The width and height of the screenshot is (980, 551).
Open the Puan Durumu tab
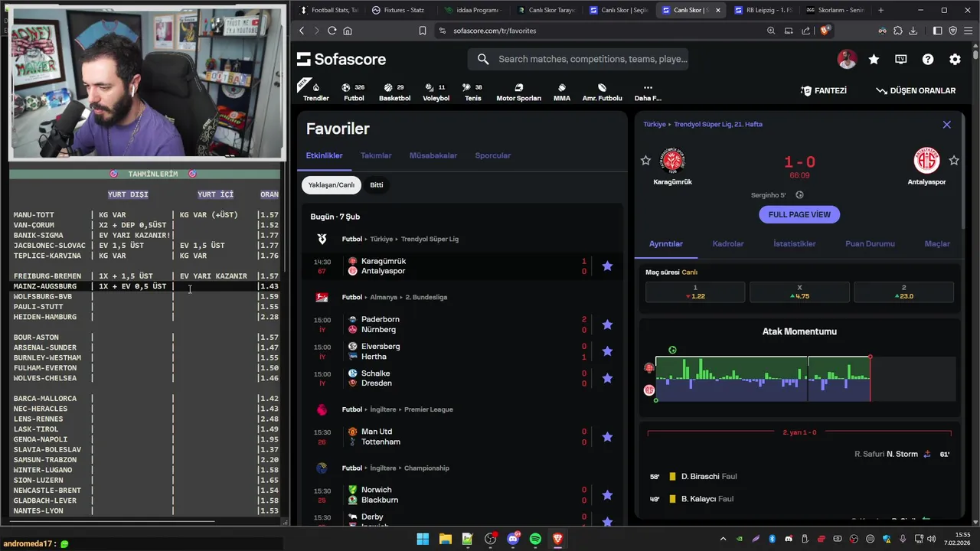tap(870, 243)
